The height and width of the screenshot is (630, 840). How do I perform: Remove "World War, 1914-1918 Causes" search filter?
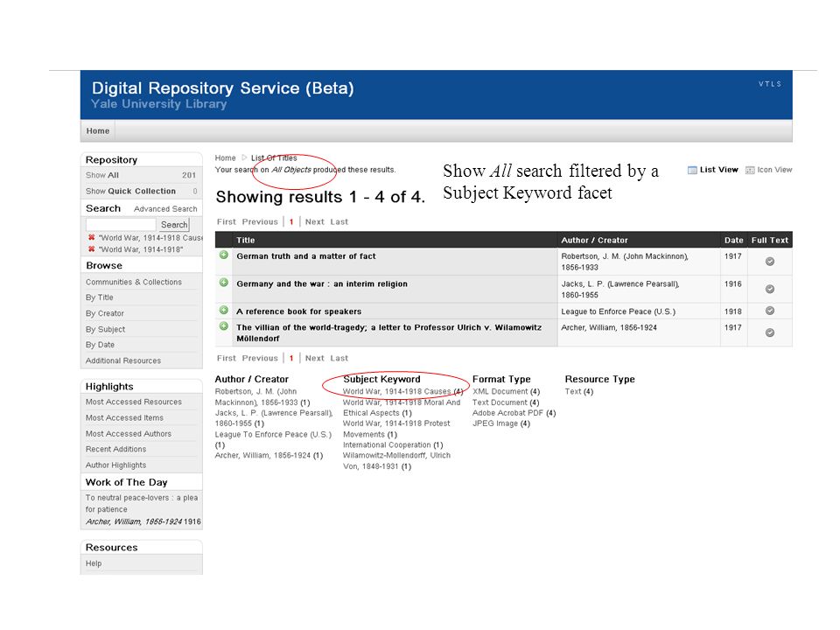[x=92, y=237]
